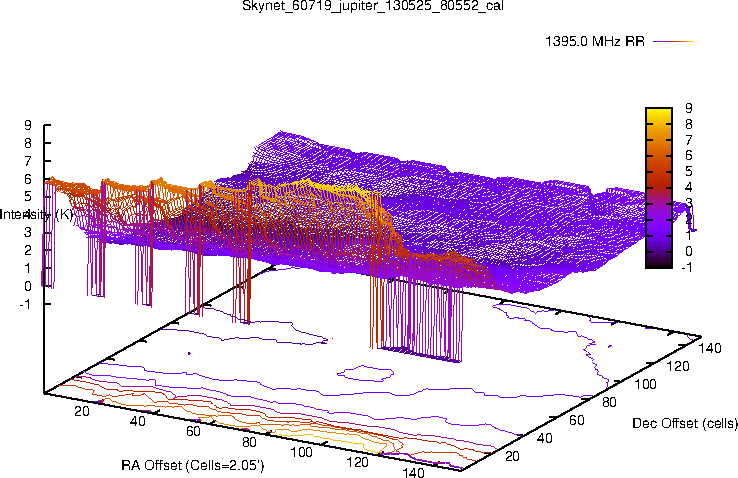Viewport: 738px width, 478px height.
Task: Click tick label 7 on the Intensity axis
Action: click(x=28, y=161)
